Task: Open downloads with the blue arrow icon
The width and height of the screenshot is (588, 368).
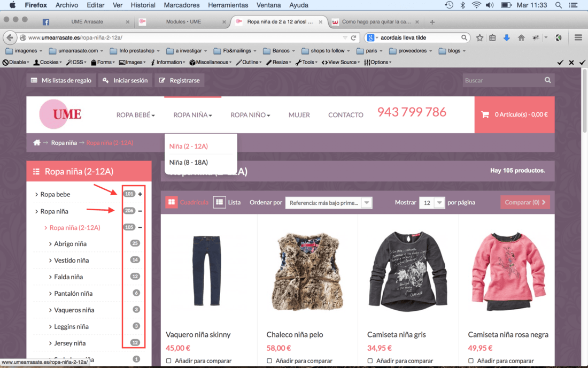Action: point(506,37)
